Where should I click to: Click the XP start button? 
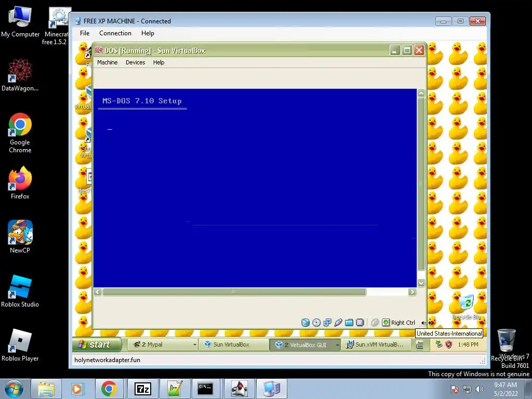(x=97, y=345)
